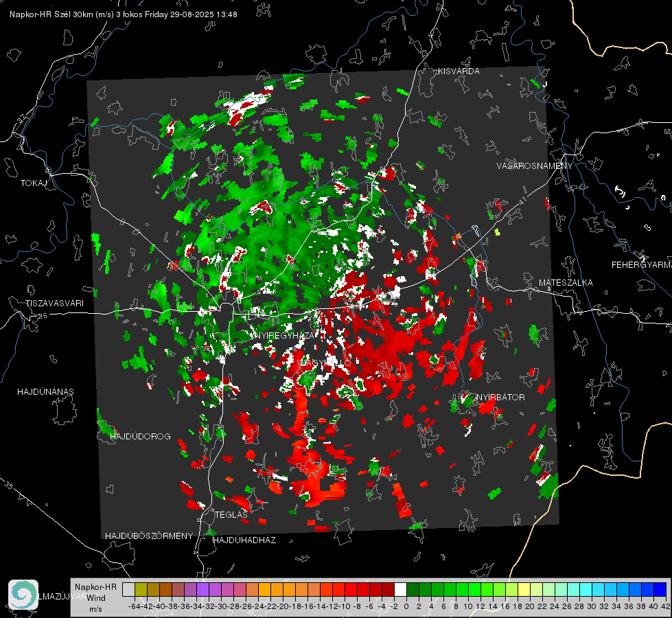This screenshot has width=672, height=618.
Task: Click the swirl logo icon at bottom left
Action: point(23,595)
